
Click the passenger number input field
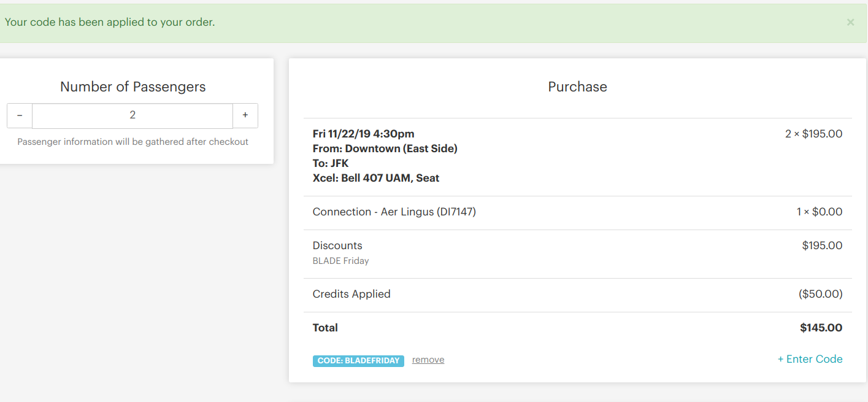(x=133, y=115)
